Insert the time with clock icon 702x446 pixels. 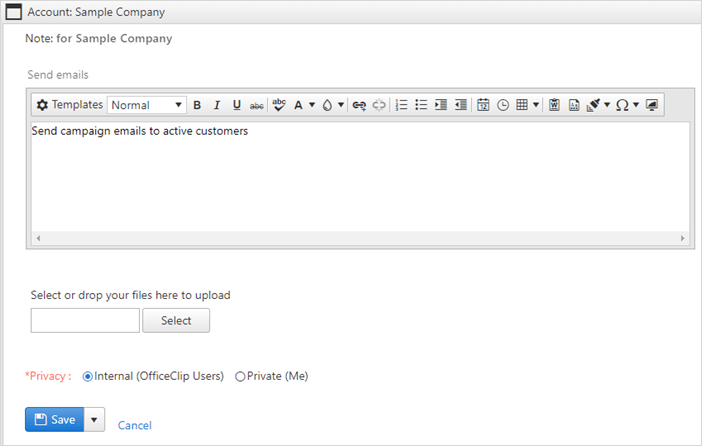click(503, 105)
